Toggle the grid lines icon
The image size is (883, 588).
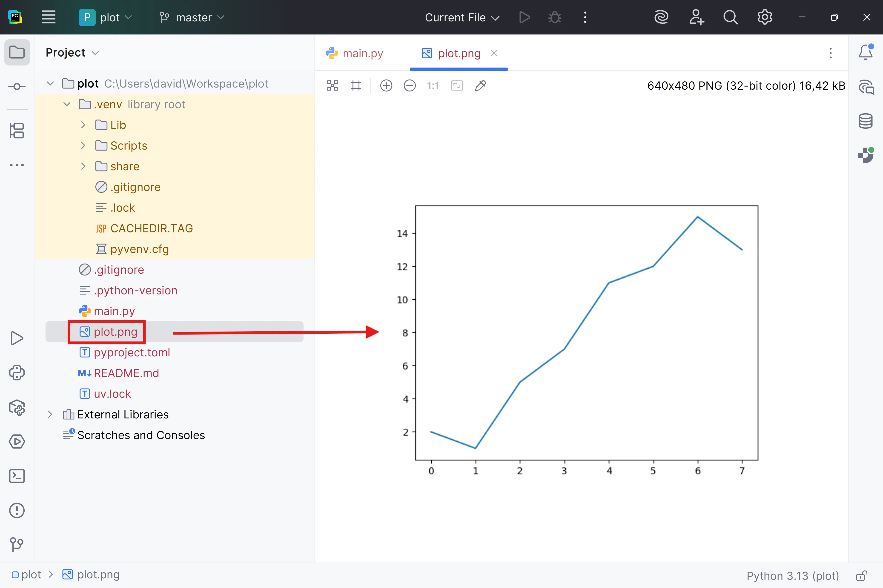click(356, 85)
